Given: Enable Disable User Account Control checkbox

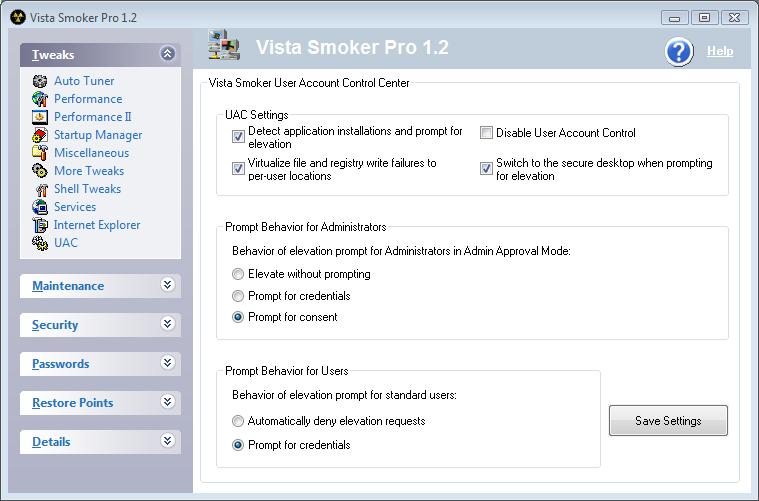Looking at the screenshot, I should pos(487,133).
